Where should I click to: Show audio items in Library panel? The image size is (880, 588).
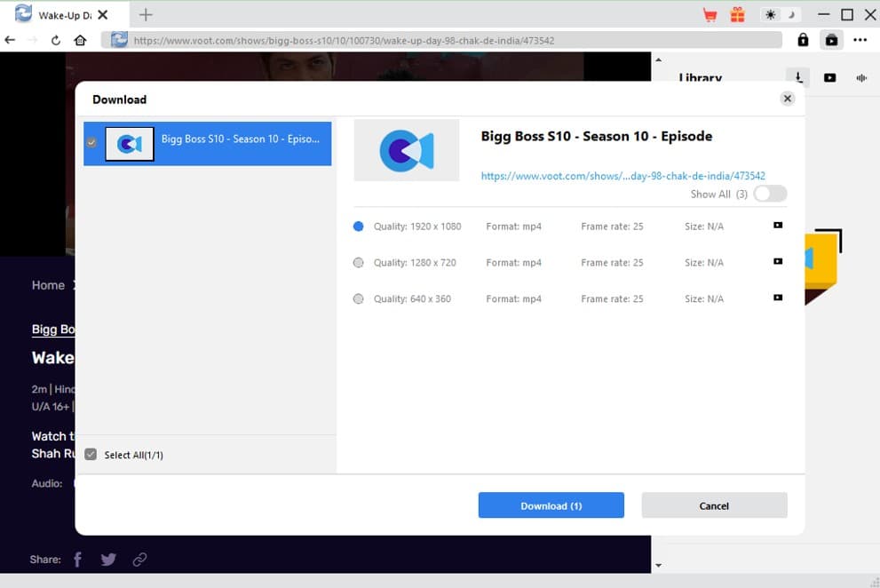coord(860,78)
